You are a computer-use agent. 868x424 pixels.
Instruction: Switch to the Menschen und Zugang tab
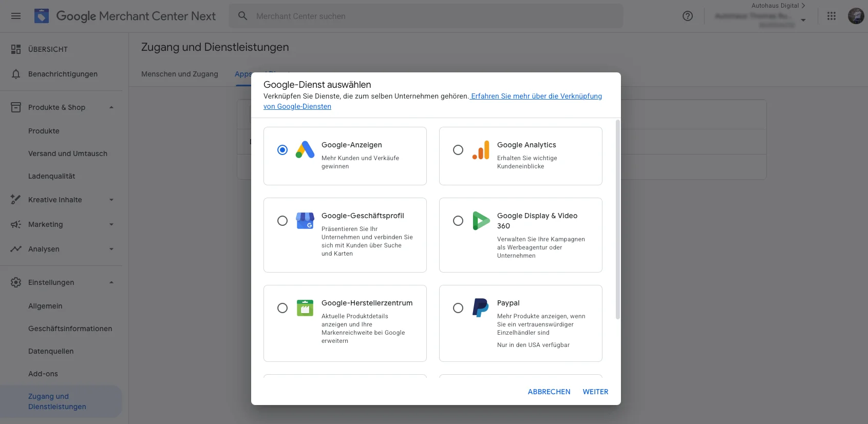pos(180,74)
